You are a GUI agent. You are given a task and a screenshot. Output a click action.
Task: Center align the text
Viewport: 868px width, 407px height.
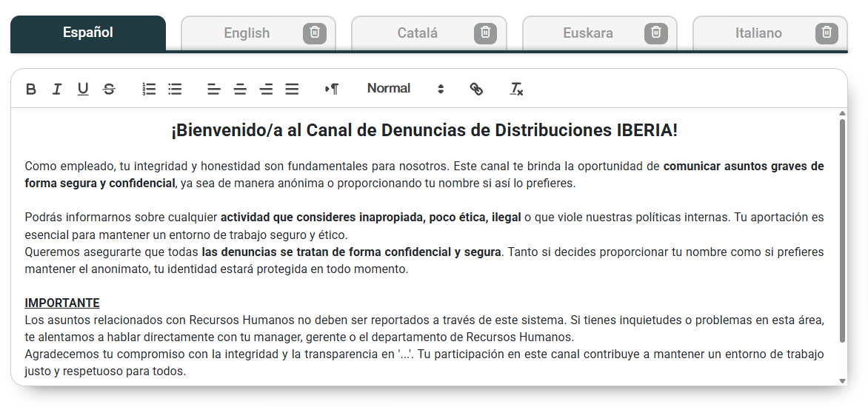tap(240, 89)
